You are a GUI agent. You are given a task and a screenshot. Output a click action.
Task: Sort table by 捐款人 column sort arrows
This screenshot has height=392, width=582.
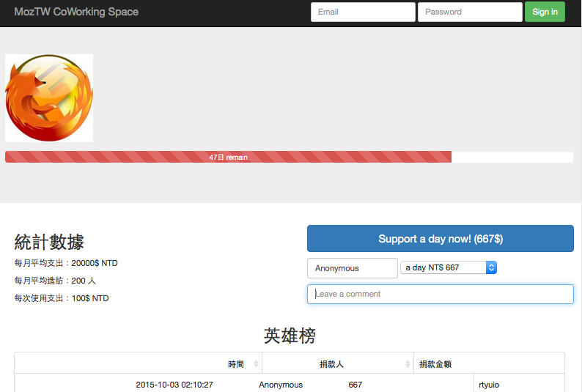tap(408, 364)
